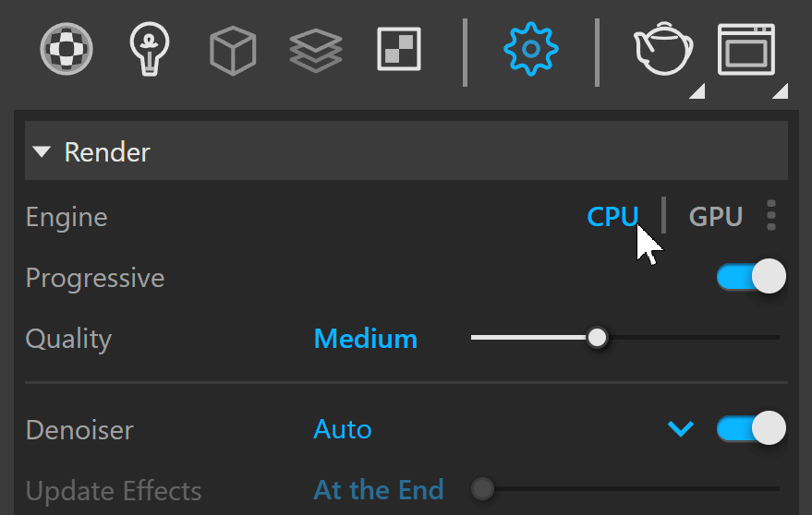
Task: Show the frame buffer window icon
Action: [x=746, y=49]
